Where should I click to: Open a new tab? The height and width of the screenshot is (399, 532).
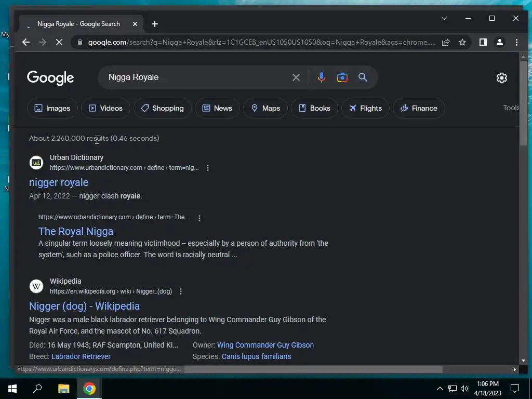pos(155,24)
